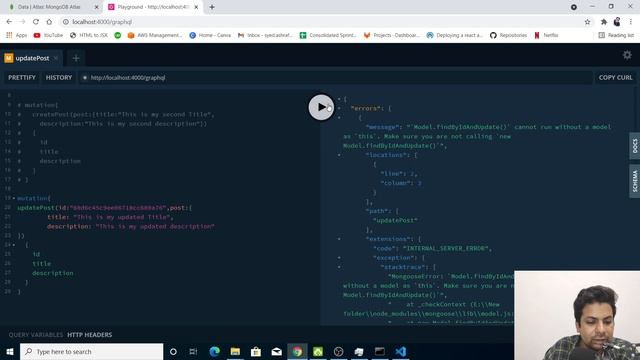Switch to Chrome on the taskbar
The image size is (640, 360).
pyautogui.click(x=297, y=351)
